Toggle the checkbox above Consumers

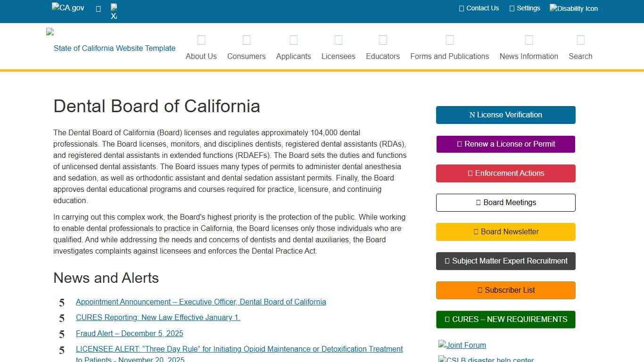tap(246, 40)
